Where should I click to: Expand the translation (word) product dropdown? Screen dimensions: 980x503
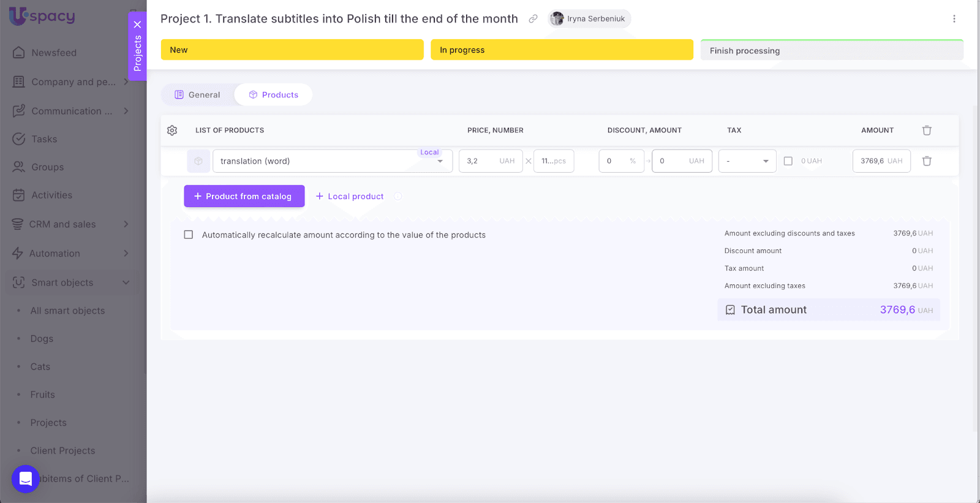click(x=440, y=162)
